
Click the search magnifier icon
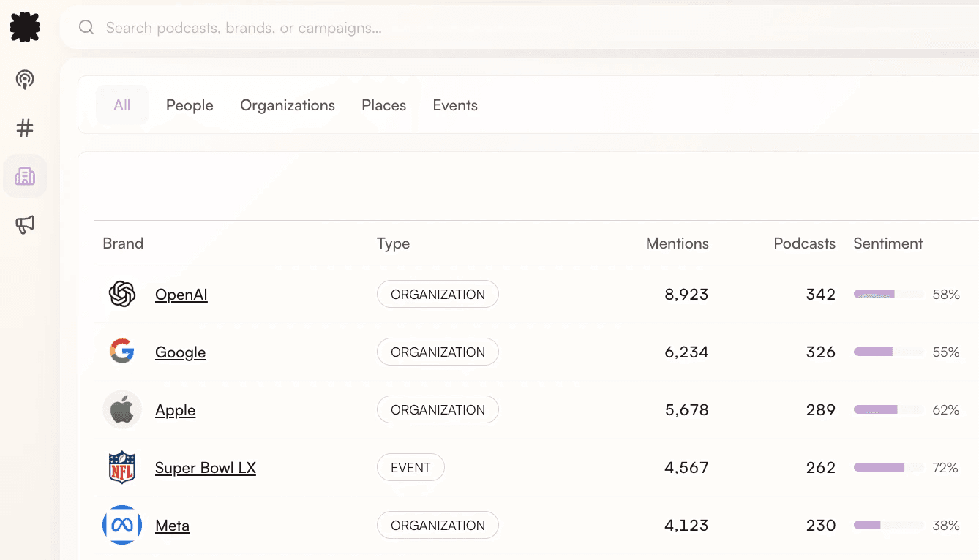coord(86,28)
